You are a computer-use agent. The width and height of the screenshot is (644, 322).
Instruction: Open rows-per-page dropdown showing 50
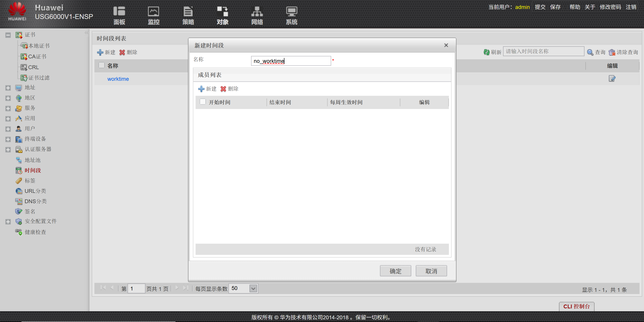click(x=253, y=288)
